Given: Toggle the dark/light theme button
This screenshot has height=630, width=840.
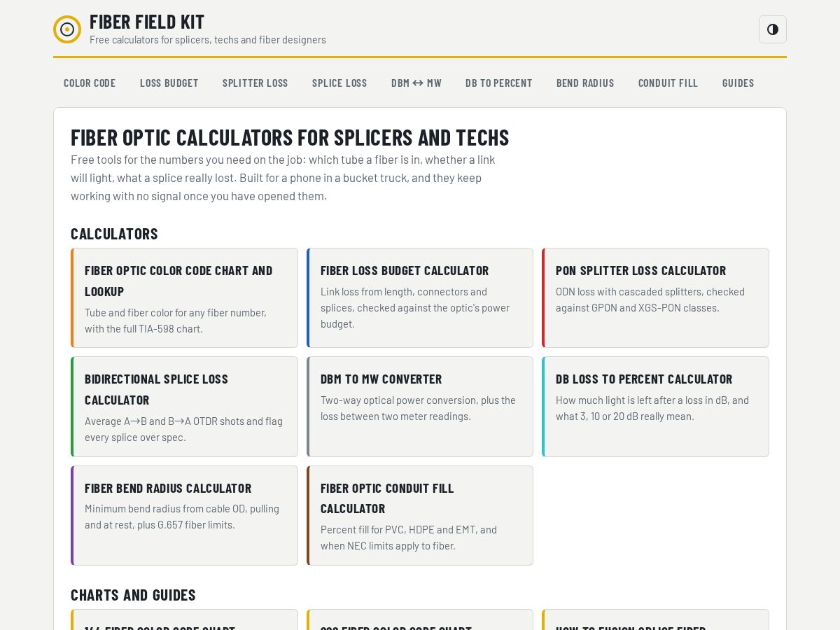Looking at the screenshot, I should pos(773,29).
